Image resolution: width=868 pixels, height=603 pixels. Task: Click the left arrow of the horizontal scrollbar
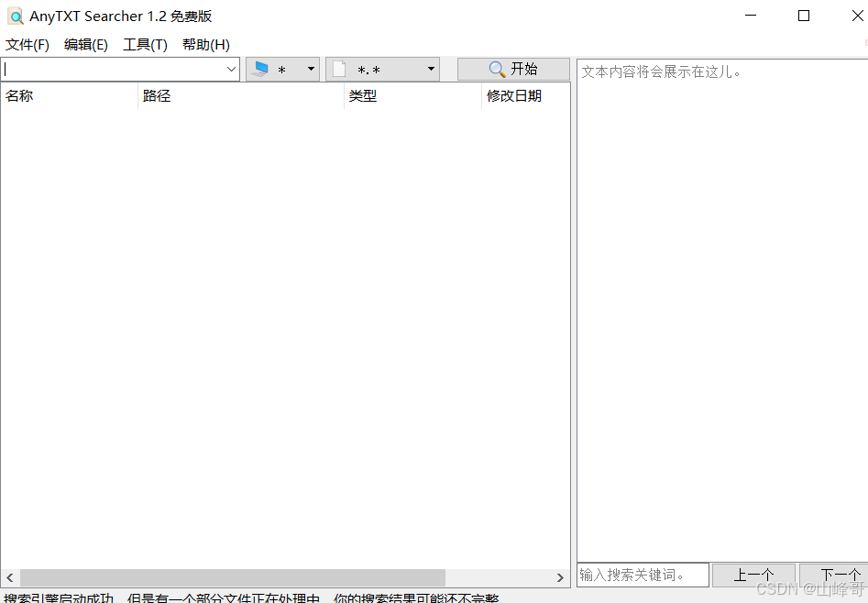pyautogui.click(x=10, y=577)
